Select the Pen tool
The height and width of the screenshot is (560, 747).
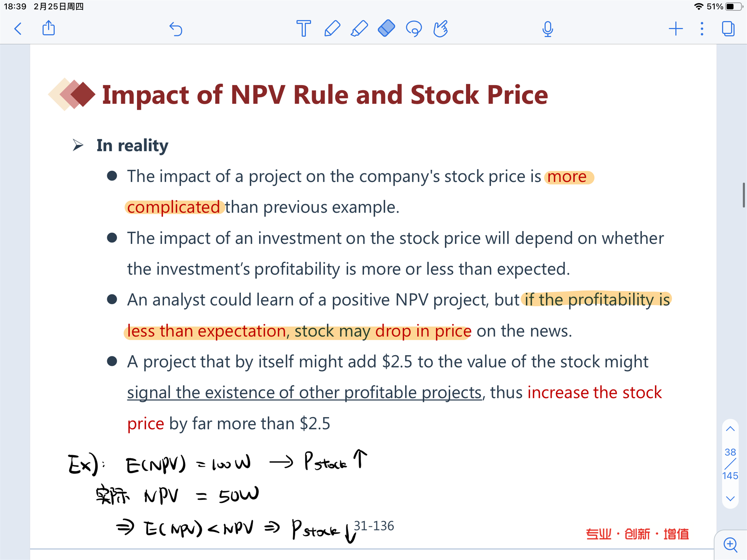pyautogui.click(x=332, y=28)
